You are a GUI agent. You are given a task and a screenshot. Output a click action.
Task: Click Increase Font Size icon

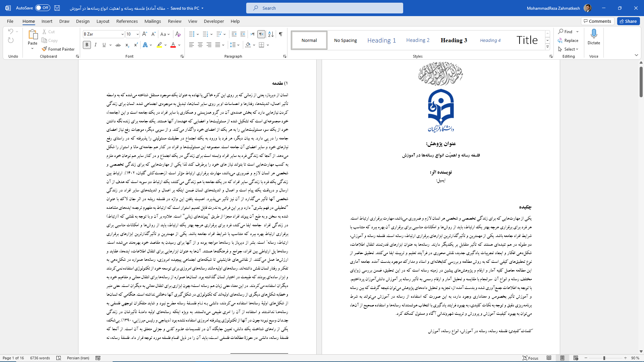coord(145,34)
